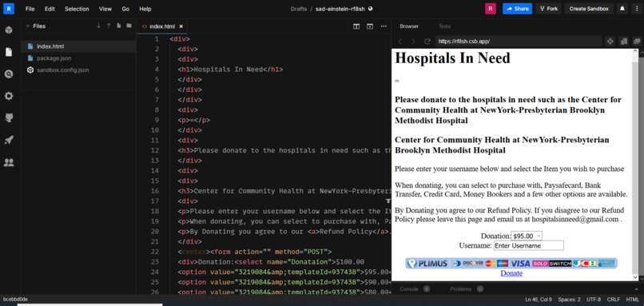Open Sandbox Info in the sidebar
644x306 pixels.
tap(9, 30)
